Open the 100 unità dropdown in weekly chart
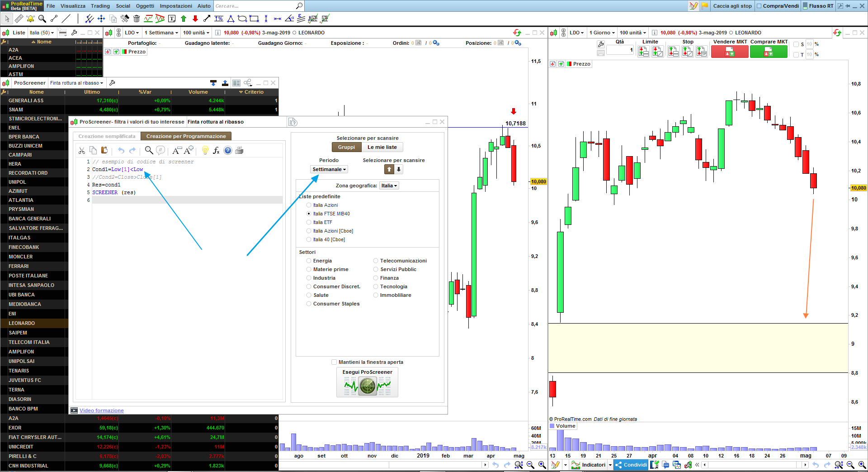Image resolution: width=868 pixels, height=472 pixels. point(196,33)
